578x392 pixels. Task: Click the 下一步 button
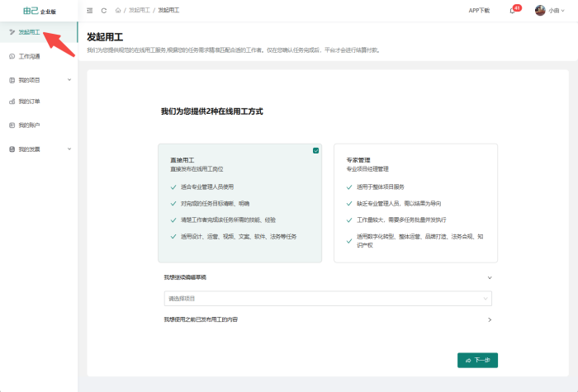click(477, 360)
